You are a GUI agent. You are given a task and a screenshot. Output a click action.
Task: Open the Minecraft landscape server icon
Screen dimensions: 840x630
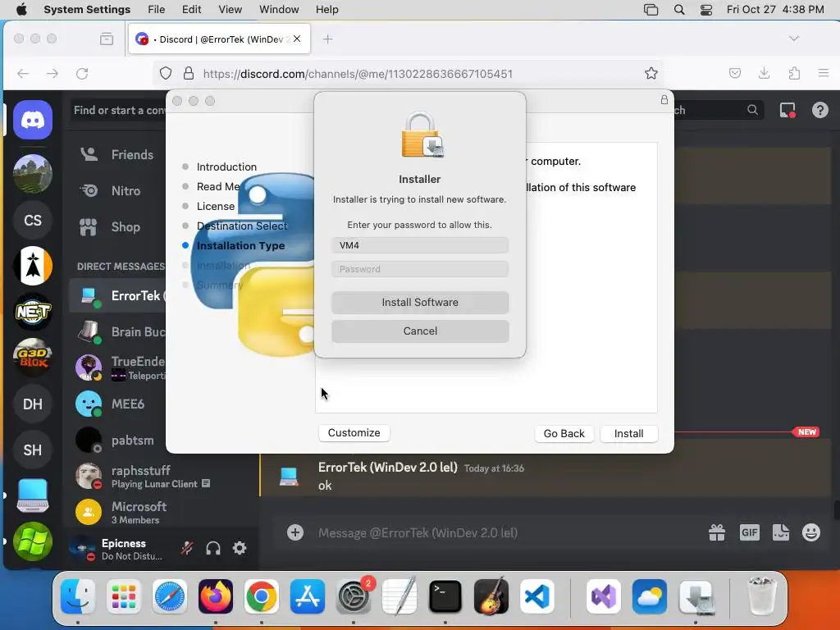(x=33, y=174)
